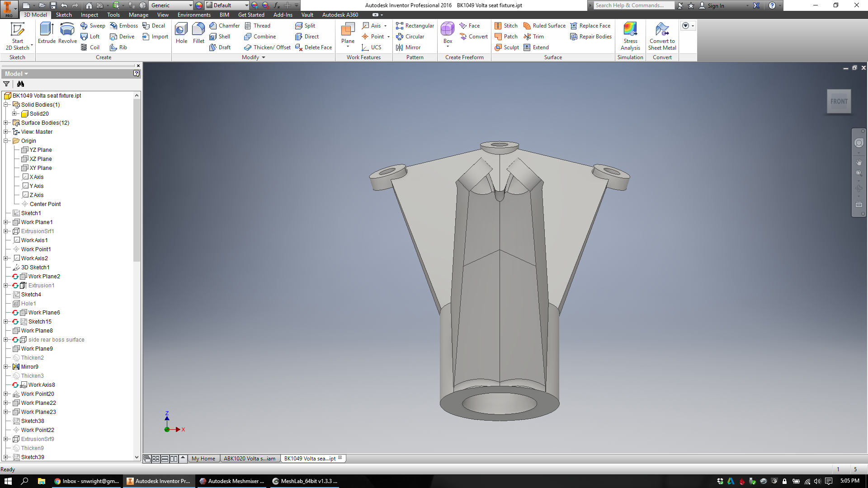Open the Inspect ribbon tab

pyautogui.click(x=89, y=15)
